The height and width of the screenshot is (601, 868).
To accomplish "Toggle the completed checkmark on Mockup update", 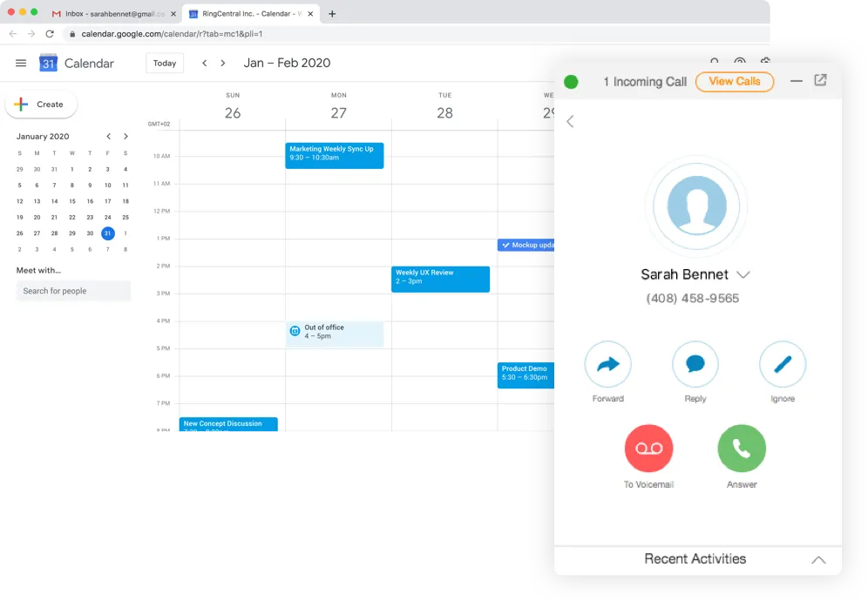I will [506, 245].
